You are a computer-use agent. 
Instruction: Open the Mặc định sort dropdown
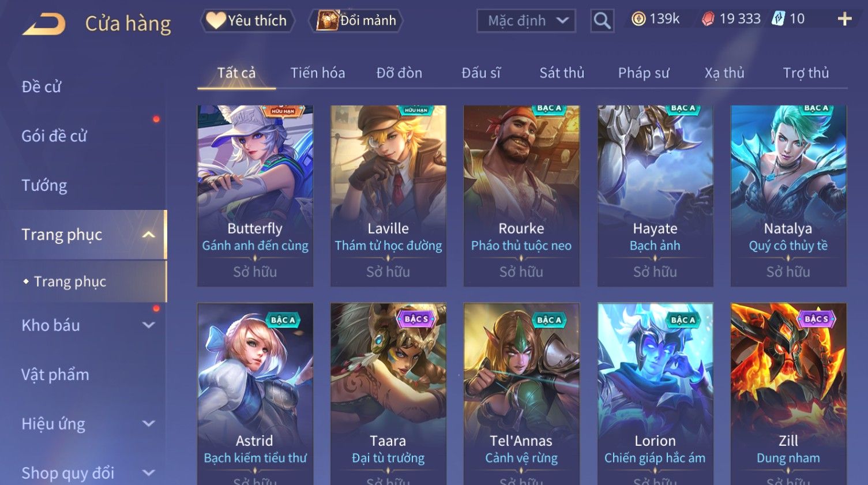tap(526, 21)
